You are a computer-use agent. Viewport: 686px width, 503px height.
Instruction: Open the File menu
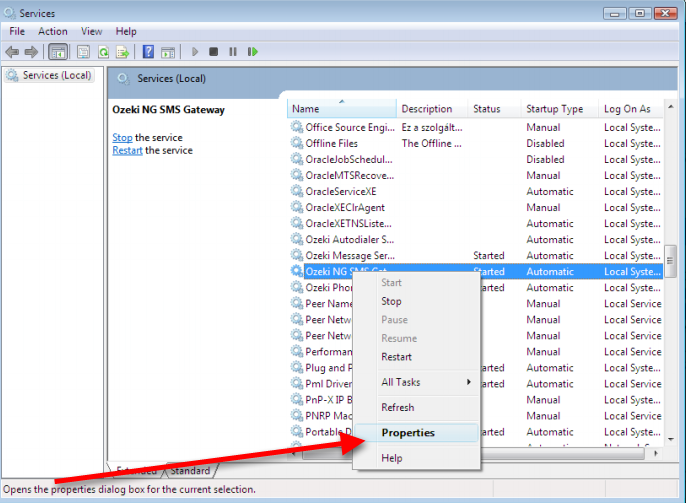coord(17,31)
